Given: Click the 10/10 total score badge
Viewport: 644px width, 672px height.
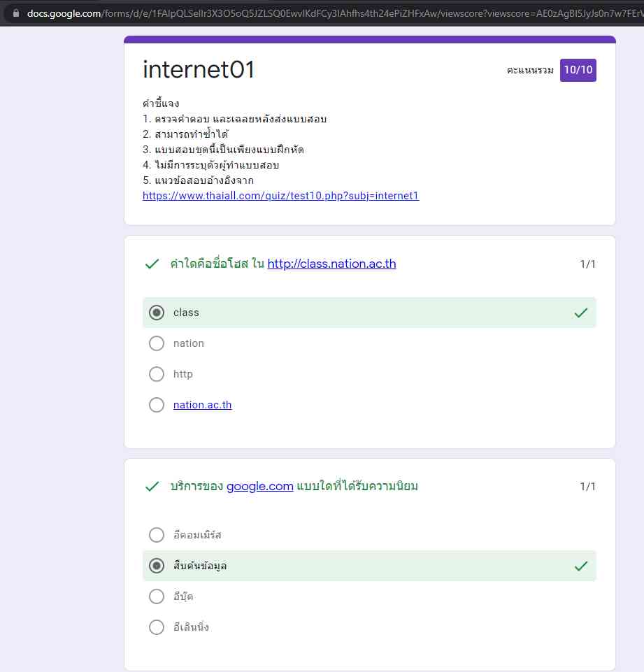Looking at the screenshot, I should pos(578,70).
